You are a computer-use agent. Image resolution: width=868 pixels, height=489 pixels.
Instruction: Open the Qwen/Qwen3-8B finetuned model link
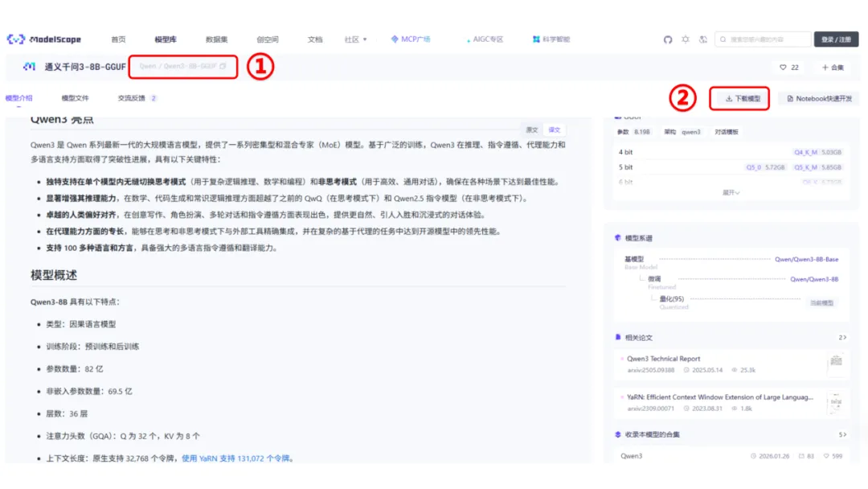813,279
